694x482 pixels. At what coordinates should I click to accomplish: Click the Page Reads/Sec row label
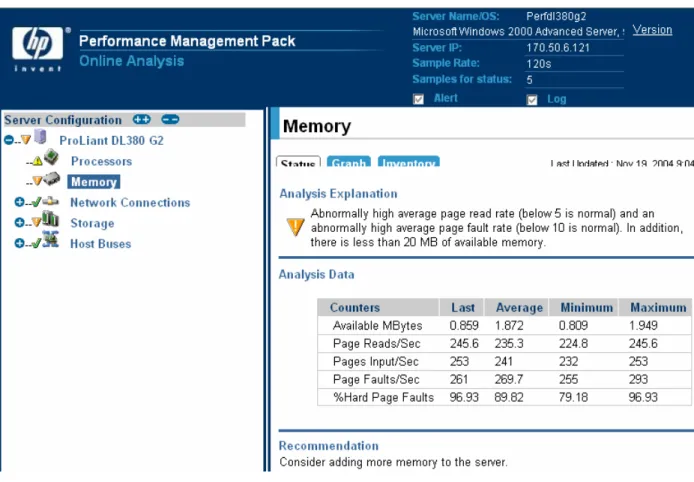(377, 344)
